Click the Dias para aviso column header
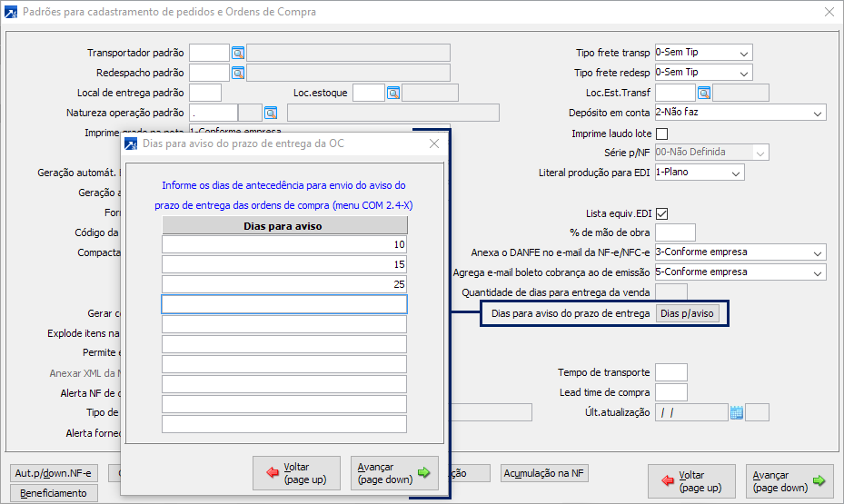Viewport: 844px width, 504px height. 284,225
